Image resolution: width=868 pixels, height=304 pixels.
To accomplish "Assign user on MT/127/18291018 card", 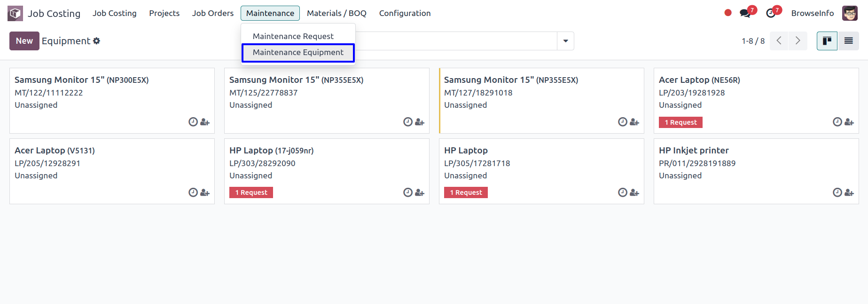I will point(634,122).
